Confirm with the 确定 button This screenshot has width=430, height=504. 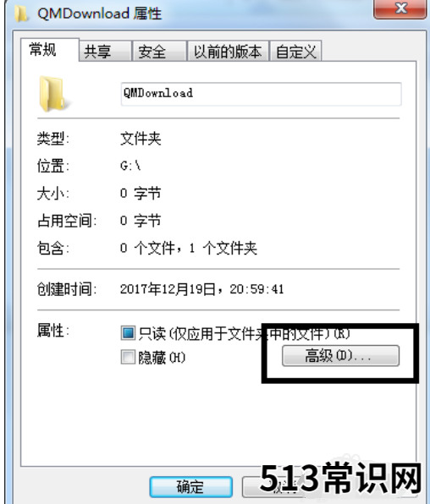190,486
